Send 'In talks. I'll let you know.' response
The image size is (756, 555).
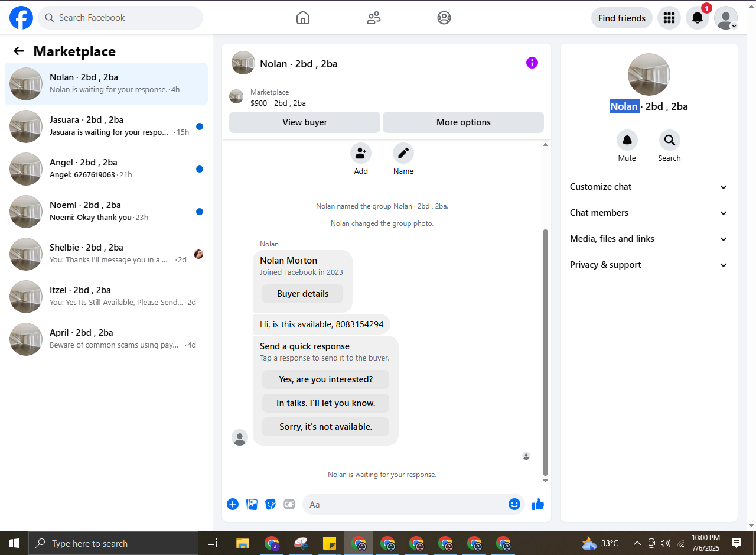coord(326,403)
